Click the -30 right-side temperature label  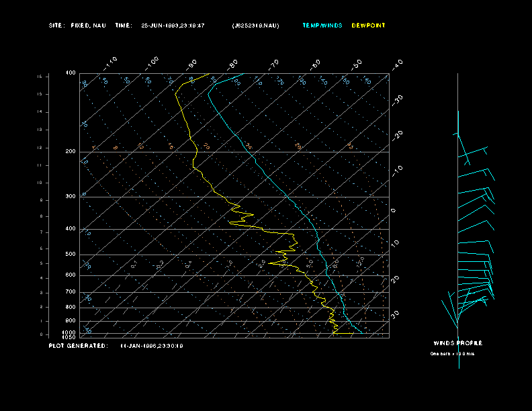tap(398, 100)
